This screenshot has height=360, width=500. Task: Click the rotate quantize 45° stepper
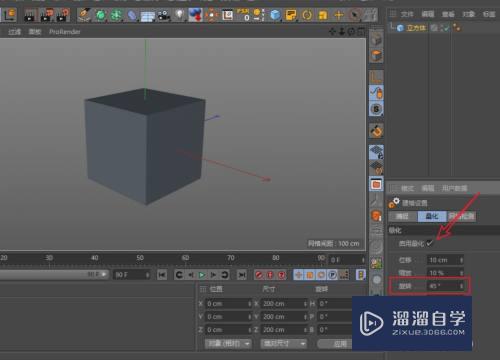(462, 286)
